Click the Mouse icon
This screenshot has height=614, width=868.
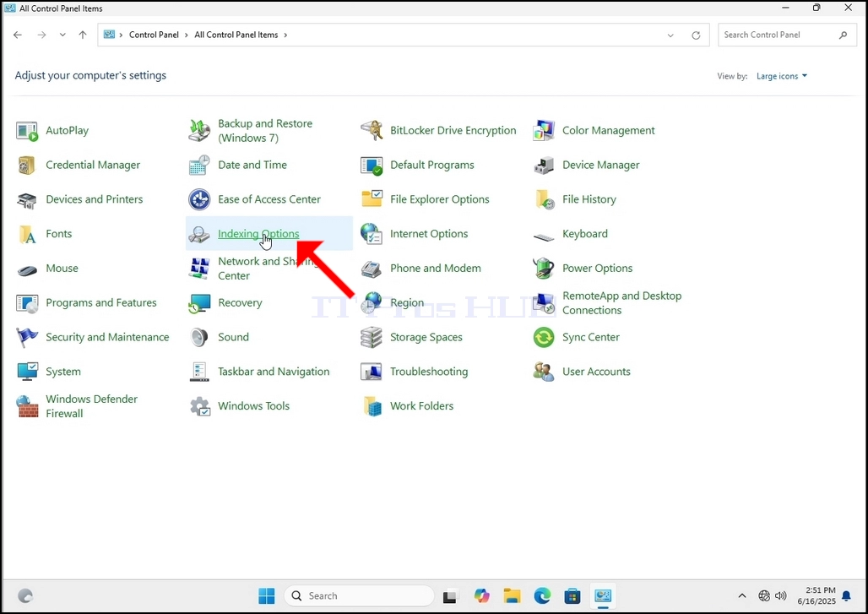click(26, 269)
